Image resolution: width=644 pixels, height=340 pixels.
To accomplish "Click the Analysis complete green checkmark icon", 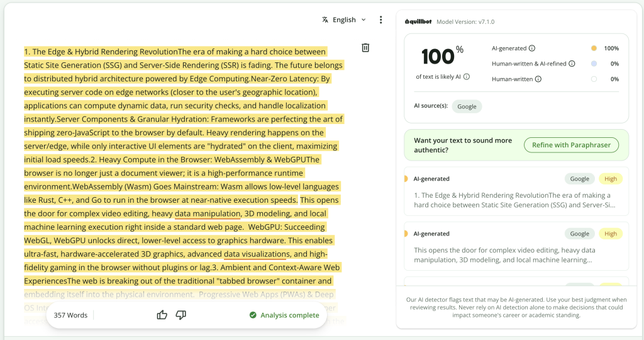I will click(x=253, y=315).
